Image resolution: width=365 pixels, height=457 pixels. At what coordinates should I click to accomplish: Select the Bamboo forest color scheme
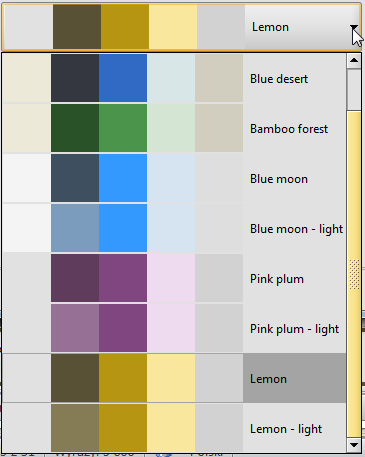pos(174,128)
